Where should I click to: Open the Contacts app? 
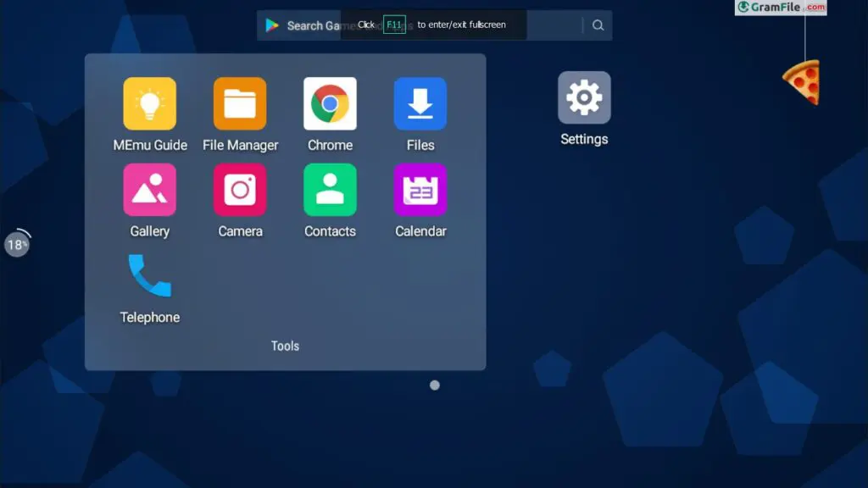tap(330, 190)
